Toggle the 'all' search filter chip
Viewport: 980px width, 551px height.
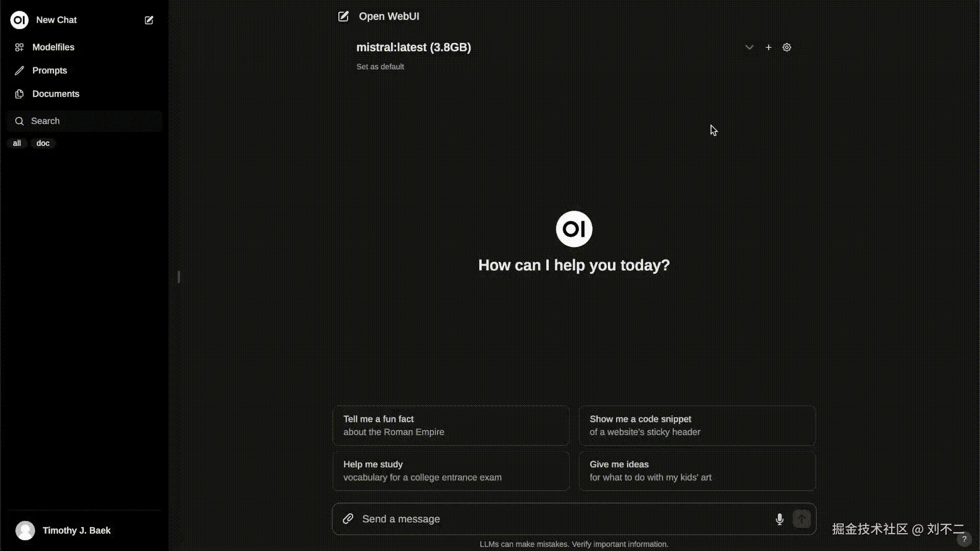point(17,143)
